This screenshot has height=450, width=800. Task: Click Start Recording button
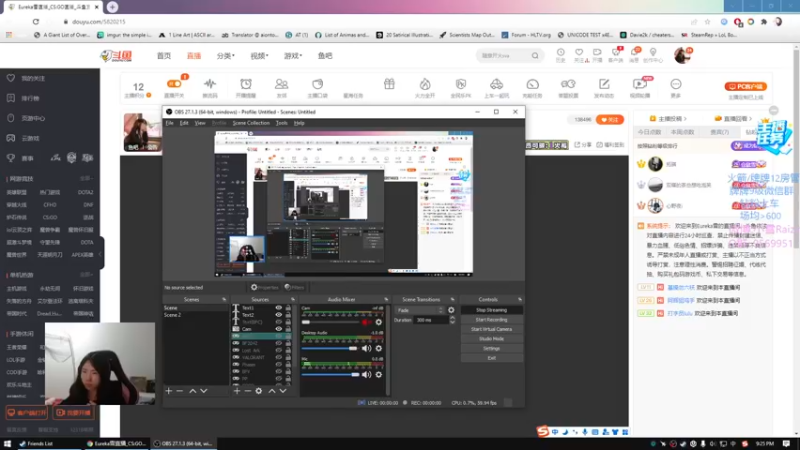491,320
